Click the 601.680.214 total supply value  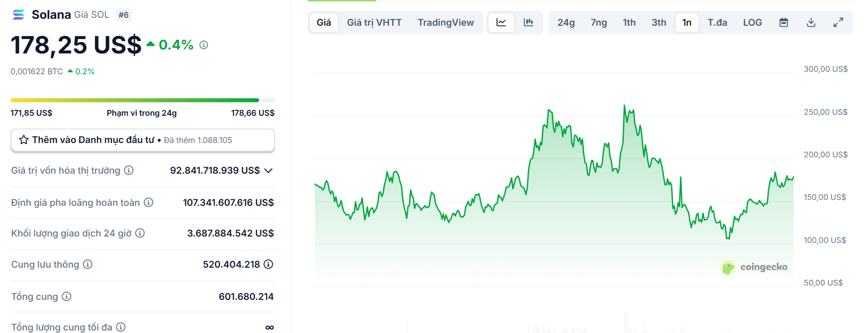click(x=246, y=296)
